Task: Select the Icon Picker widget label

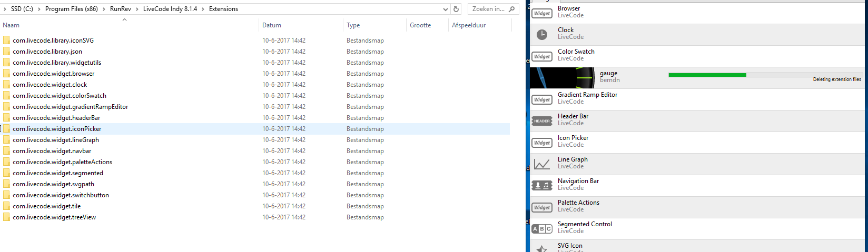Action: coord(573,138)
